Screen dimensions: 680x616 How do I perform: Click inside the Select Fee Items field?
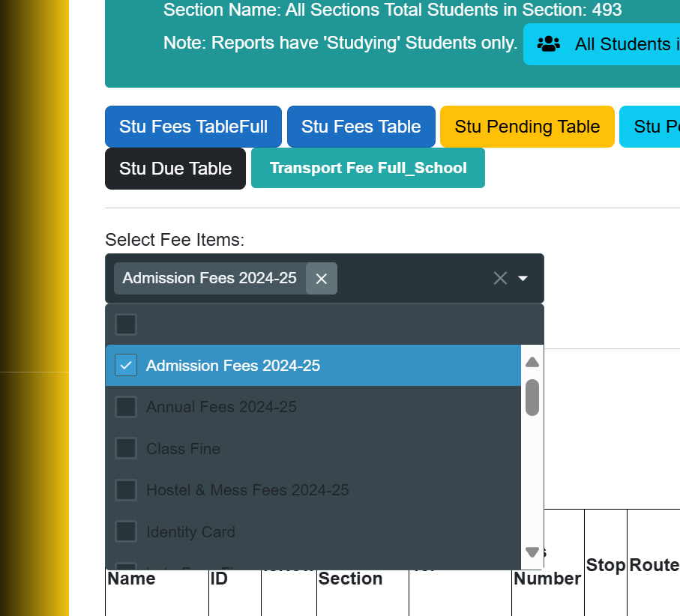(x=412, y=279)
